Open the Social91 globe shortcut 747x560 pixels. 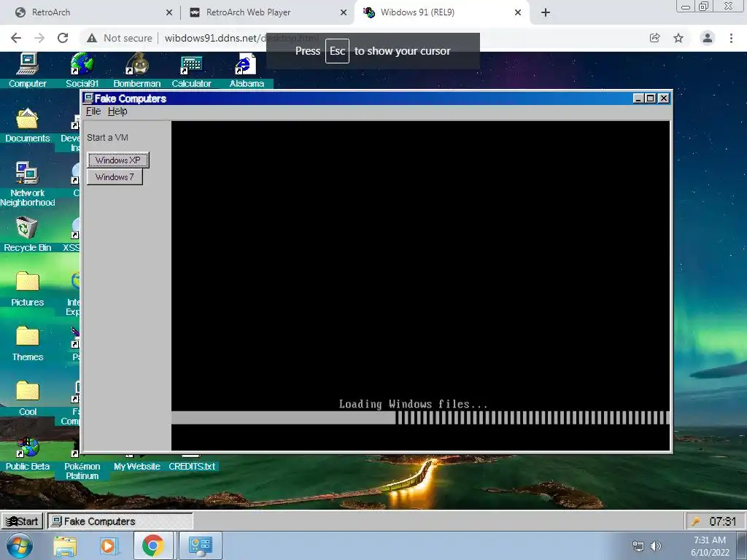point(82,64)
